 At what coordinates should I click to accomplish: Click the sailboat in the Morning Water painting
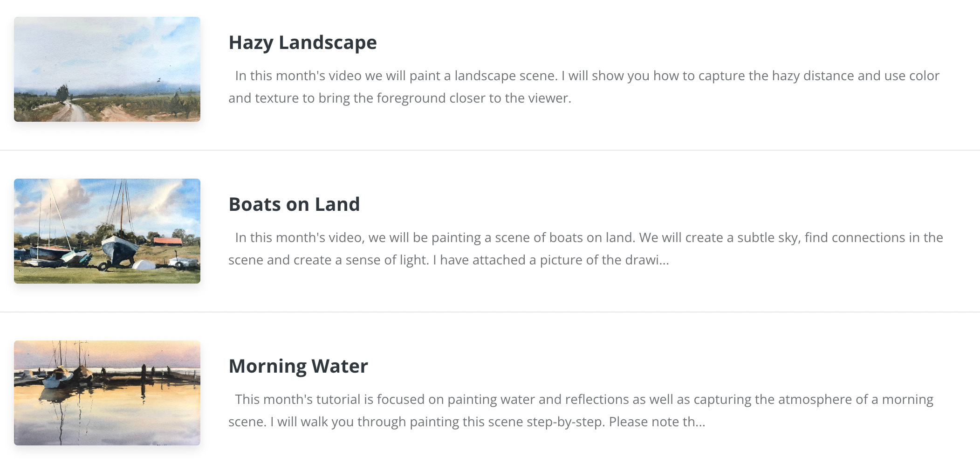pos(58,377)
